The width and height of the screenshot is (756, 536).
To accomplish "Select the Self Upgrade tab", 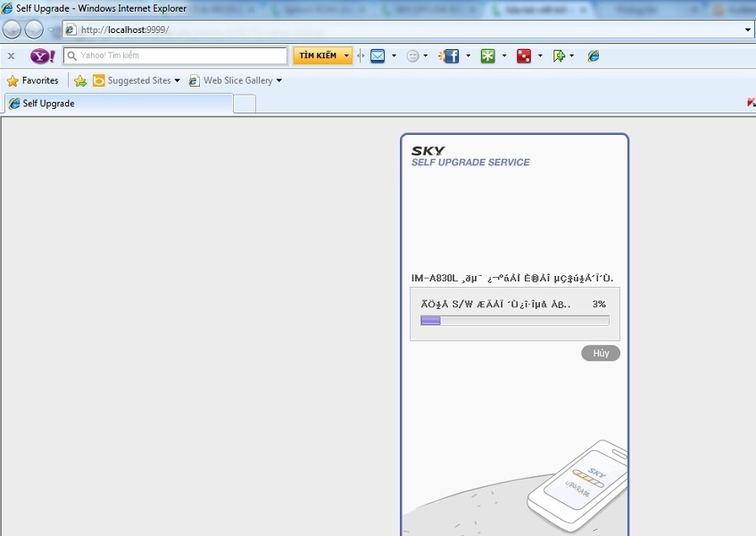I will [116, 104].
